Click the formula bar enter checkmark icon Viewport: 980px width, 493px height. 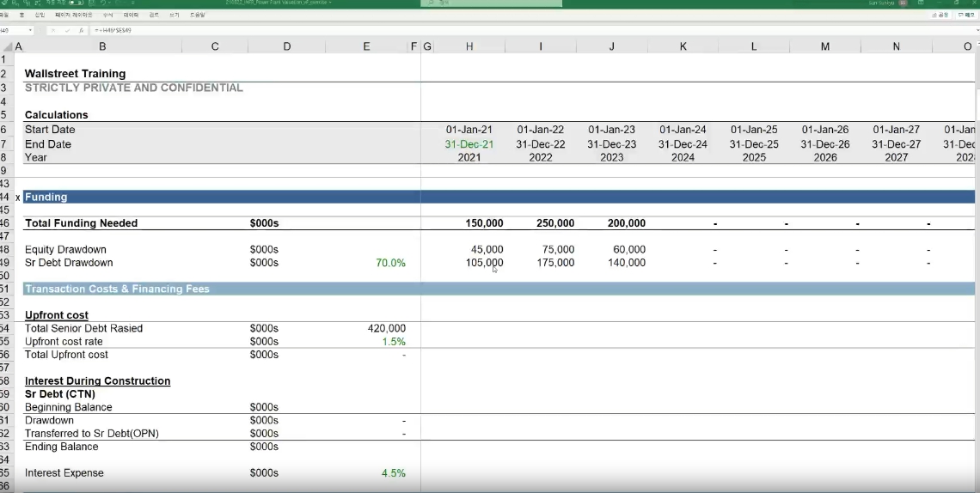[66, 30]
